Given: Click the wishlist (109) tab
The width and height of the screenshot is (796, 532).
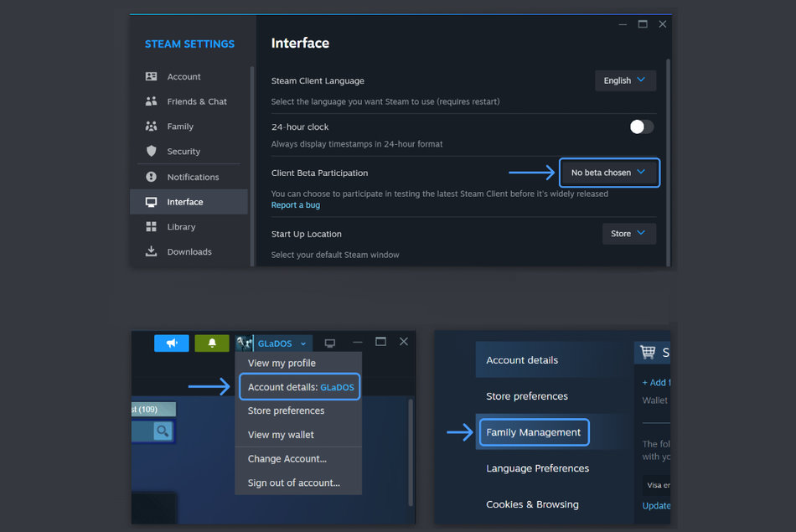Looking at the screenshot, I should [x=153, y=409].
